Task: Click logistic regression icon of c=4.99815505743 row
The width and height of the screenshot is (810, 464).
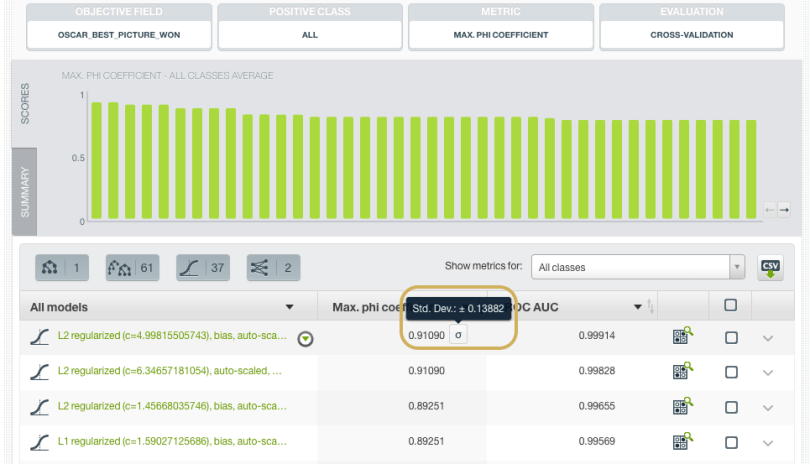Action: 40,337
